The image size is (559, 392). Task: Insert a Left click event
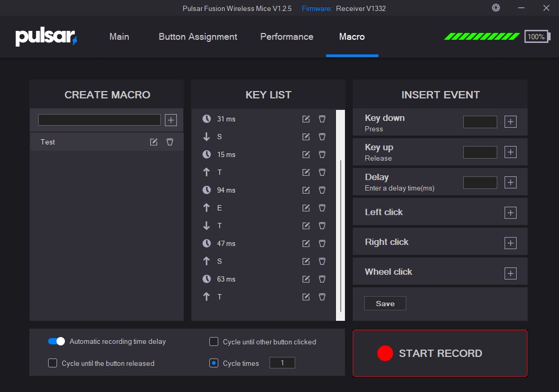coord(510,212)
